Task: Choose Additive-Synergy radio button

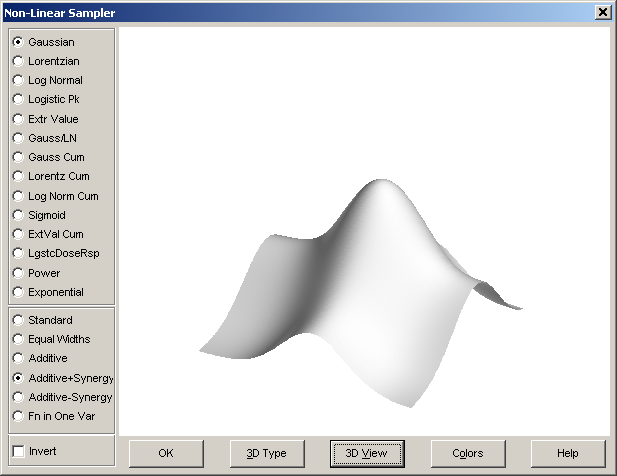Action: (x=63, y=397)
